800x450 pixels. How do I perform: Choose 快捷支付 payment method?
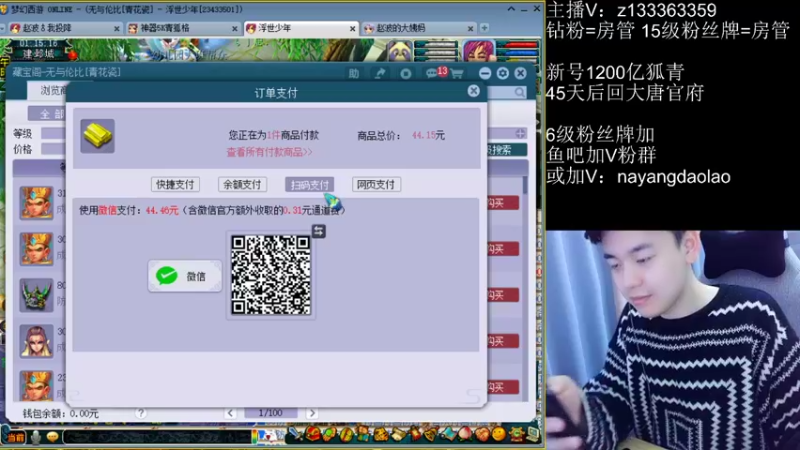point(175,184)
